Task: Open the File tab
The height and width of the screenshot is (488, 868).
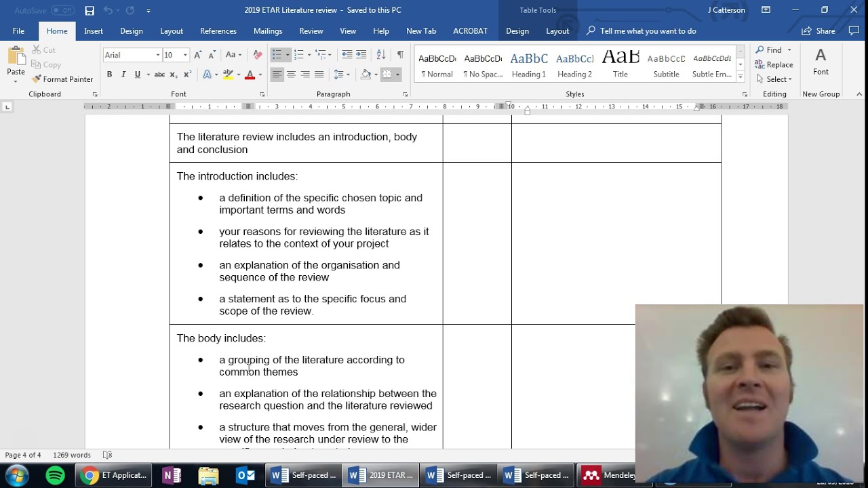Action: pyautogui.click(x=18, y=31)
